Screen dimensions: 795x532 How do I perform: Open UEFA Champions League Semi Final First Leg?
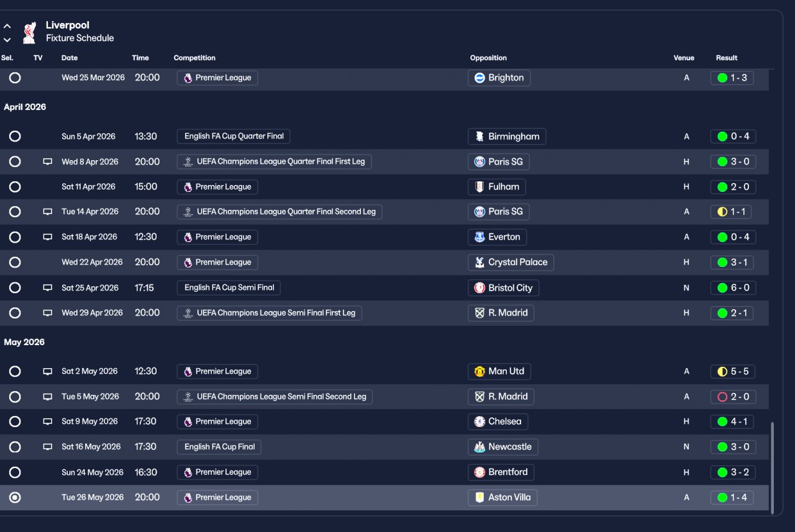pos(270,313)
